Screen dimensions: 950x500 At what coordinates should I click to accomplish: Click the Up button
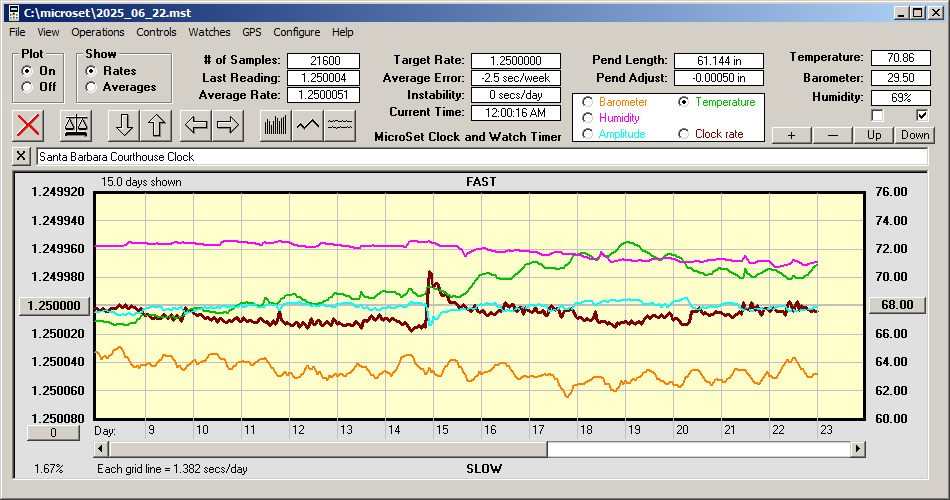[874, 135]
